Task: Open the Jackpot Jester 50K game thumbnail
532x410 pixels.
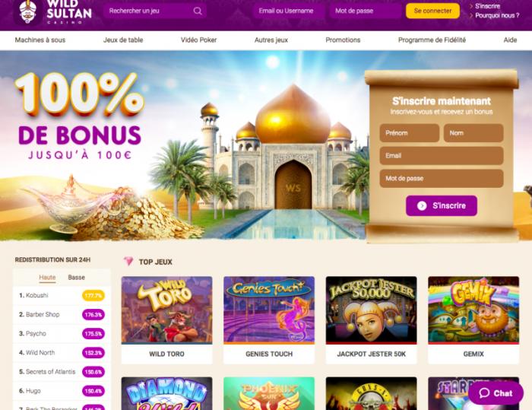Action: tap(371, 310)
